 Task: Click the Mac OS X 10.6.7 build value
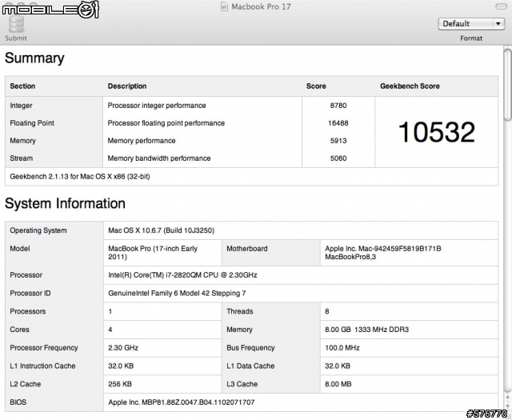[x=162, y=230]
